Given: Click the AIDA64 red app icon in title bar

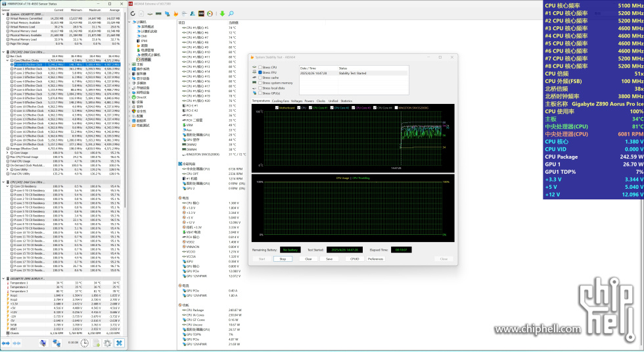Looking at the screenshot, I should point(131,4).
